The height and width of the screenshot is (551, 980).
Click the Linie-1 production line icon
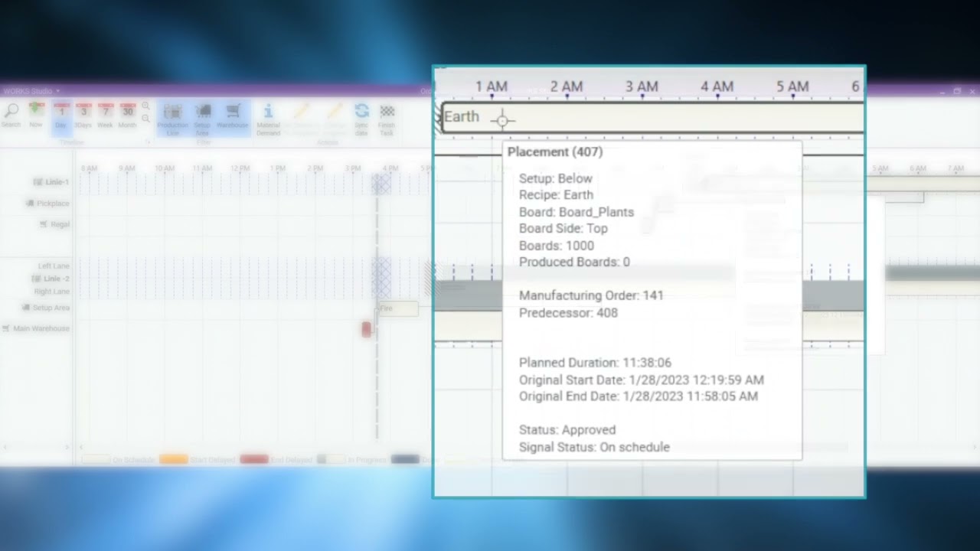(x=38, y=182)
